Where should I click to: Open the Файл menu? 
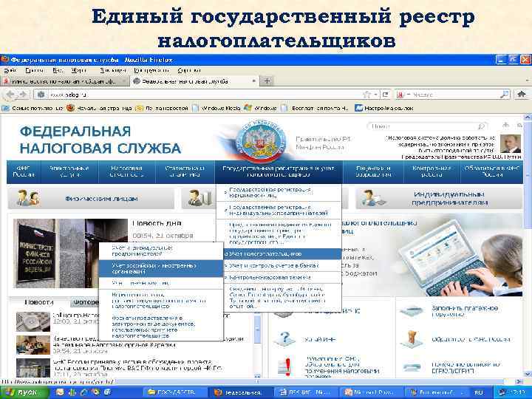point(10,71)
